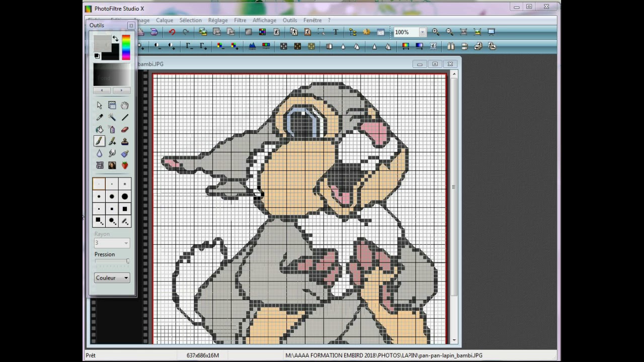Image resolution: width=644 pixels, height=362 pixels.
Task: Swap foreground and background colors
Action: point(116,39)
